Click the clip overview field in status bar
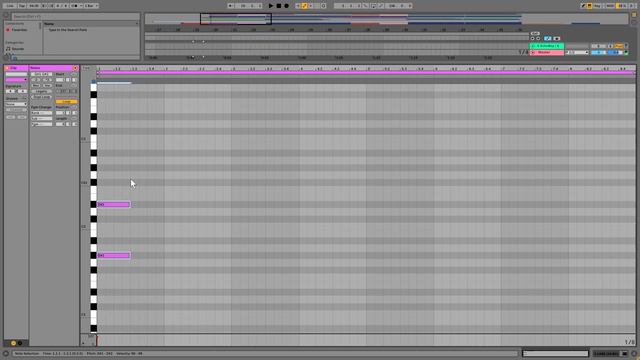Screen dimensions: 640x360 pyautogui.click(x=555, y=353)
